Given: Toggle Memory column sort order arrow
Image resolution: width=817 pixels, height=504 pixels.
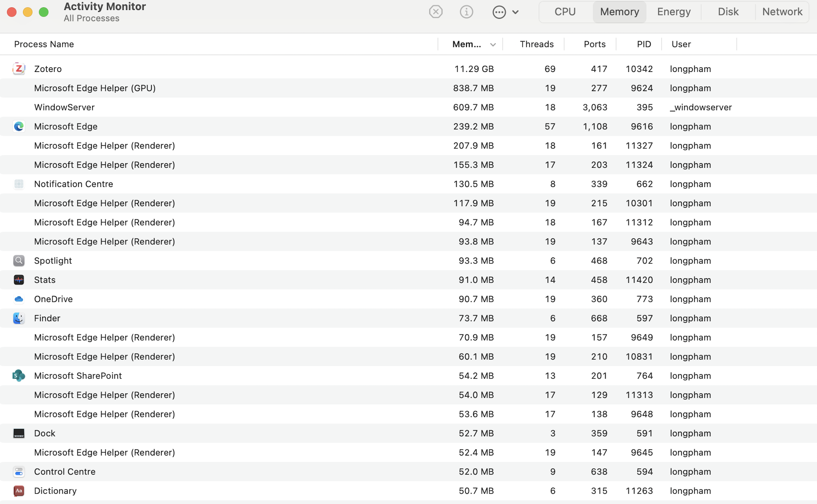Looking at the screenshot, I should click(x=493, y=45).
